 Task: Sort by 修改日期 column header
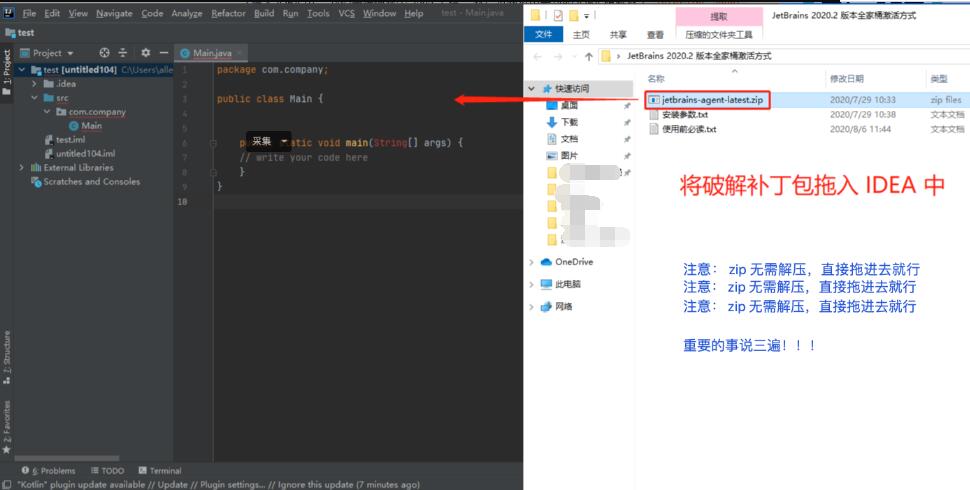(x=846, y=79)
